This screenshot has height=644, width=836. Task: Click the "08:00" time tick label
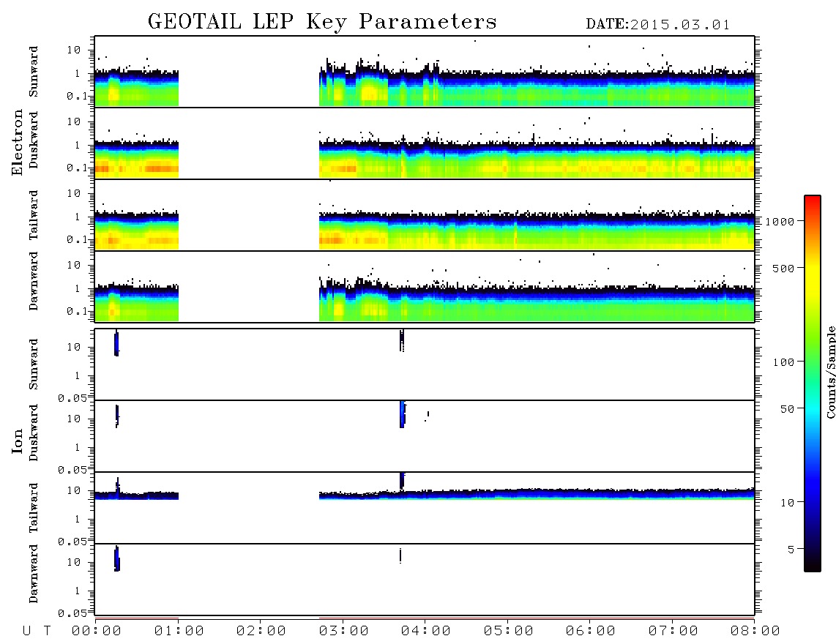coord(755,632)
